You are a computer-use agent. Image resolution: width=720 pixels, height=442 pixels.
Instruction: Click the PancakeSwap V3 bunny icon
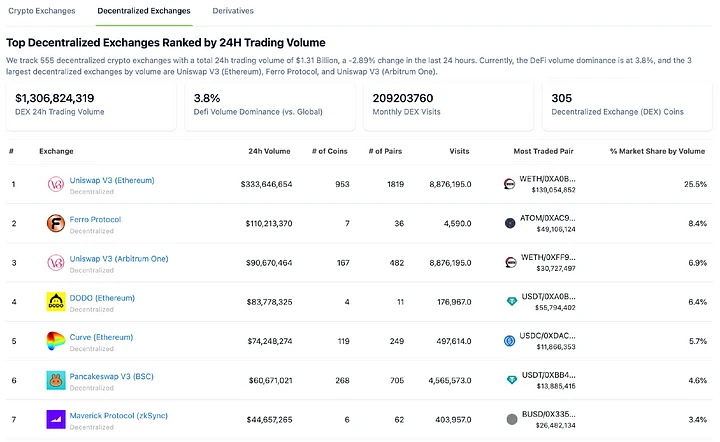click(x=56, y=380)
